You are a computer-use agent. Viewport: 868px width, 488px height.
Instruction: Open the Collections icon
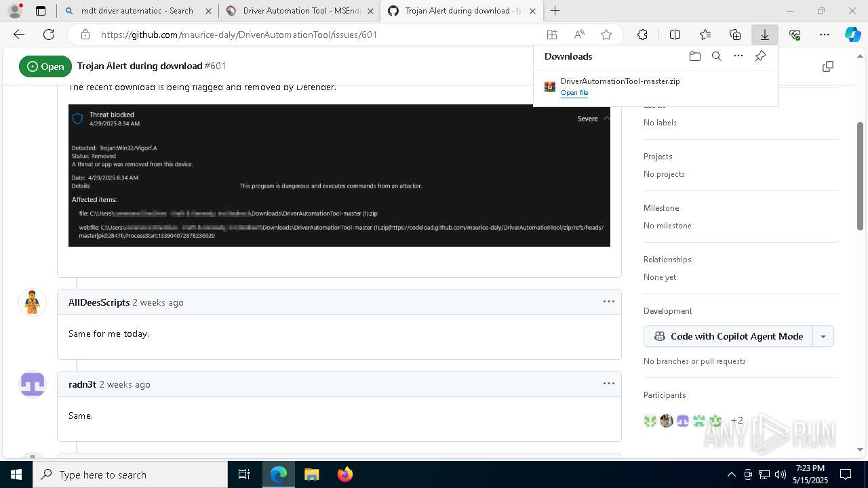click(735, 35)
